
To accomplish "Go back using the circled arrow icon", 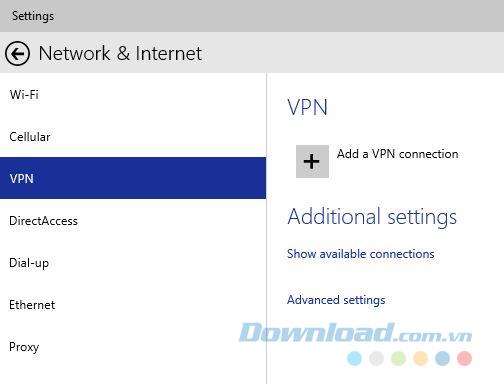I will pos(17,53).
